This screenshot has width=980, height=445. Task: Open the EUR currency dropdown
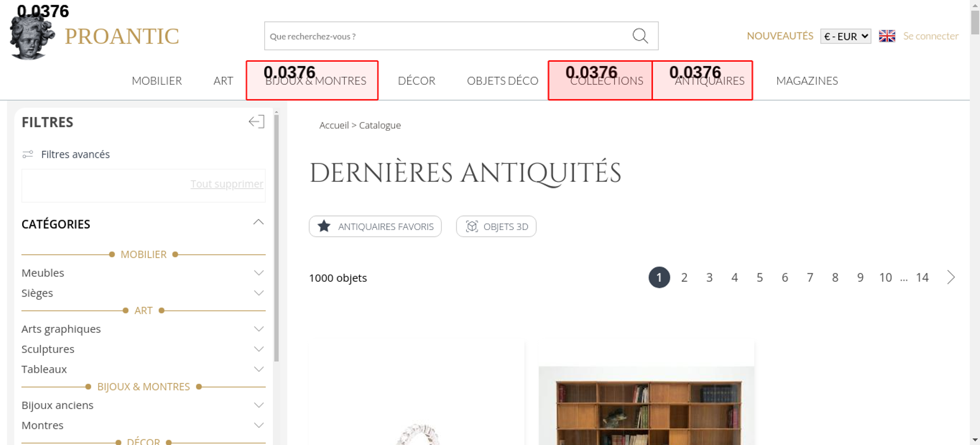pyautogui.click(x=846, y=36)
